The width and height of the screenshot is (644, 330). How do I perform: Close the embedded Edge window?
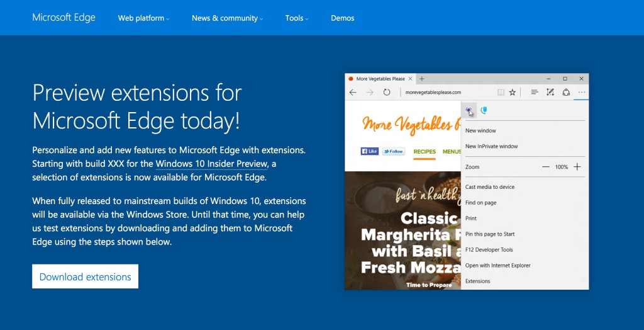pyautogui.click(x=581, y=79)
